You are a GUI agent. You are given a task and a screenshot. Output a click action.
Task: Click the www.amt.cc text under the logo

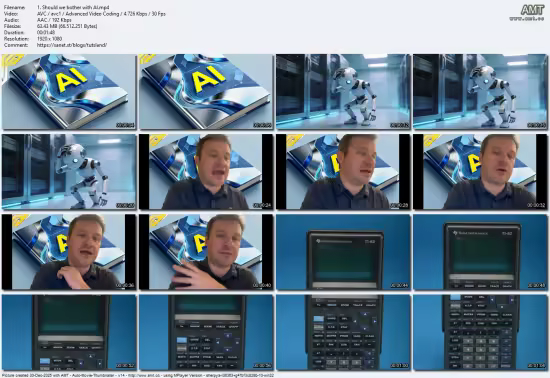(527, 18)
